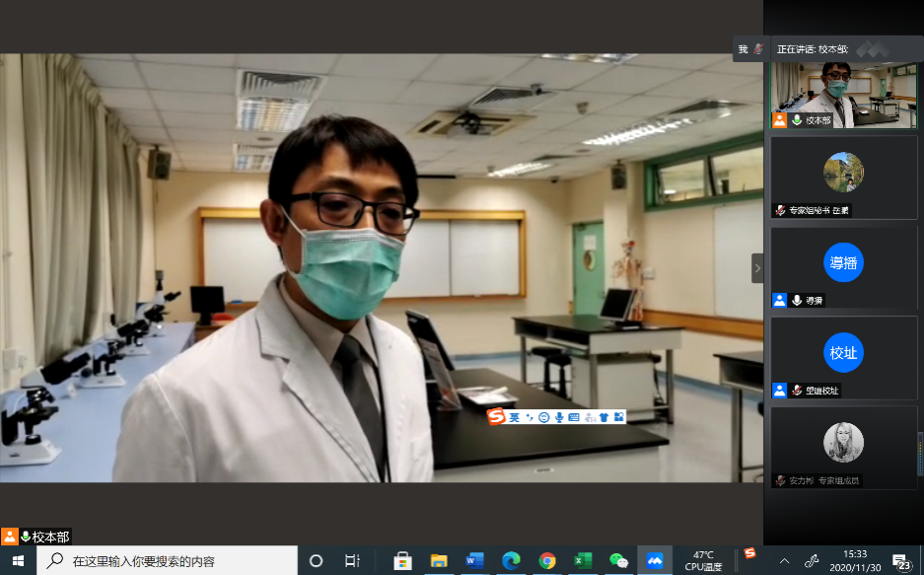Click the blue user icon on 校址 tile

pyautogui.click(x=779, y=391)
